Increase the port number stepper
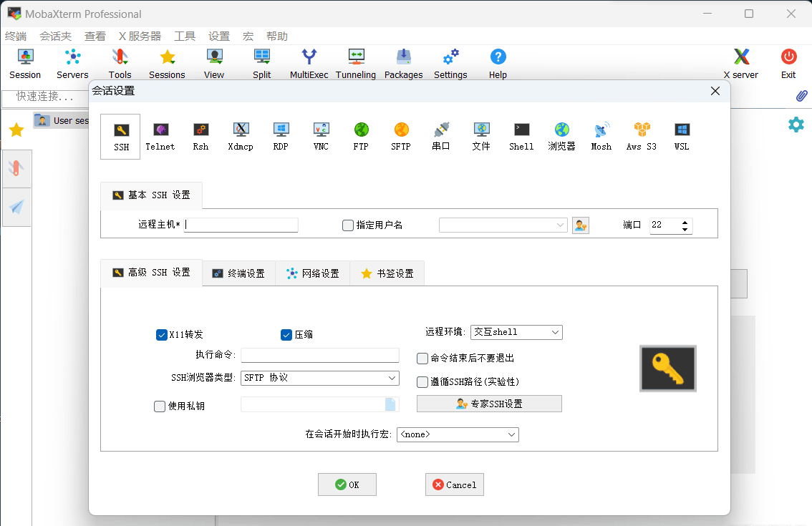Image resolution: width=812 pixels, height=526 pixels. [x=685, y=222]
